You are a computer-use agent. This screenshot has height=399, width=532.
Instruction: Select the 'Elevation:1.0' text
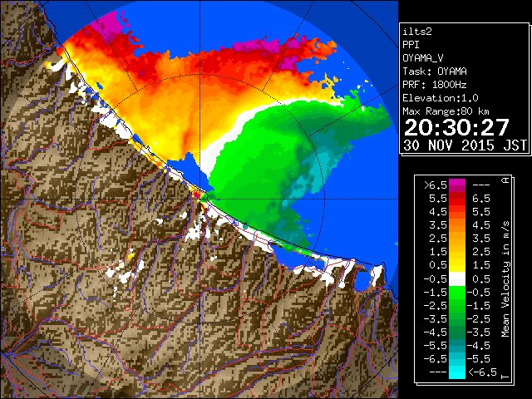(441, 98)
